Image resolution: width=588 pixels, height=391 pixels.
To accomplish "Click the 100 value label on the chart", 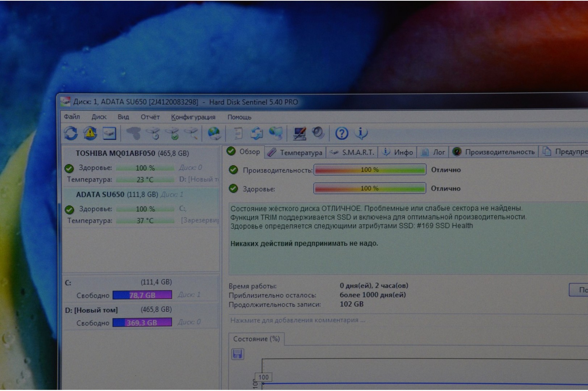I will tap(264, 377).
